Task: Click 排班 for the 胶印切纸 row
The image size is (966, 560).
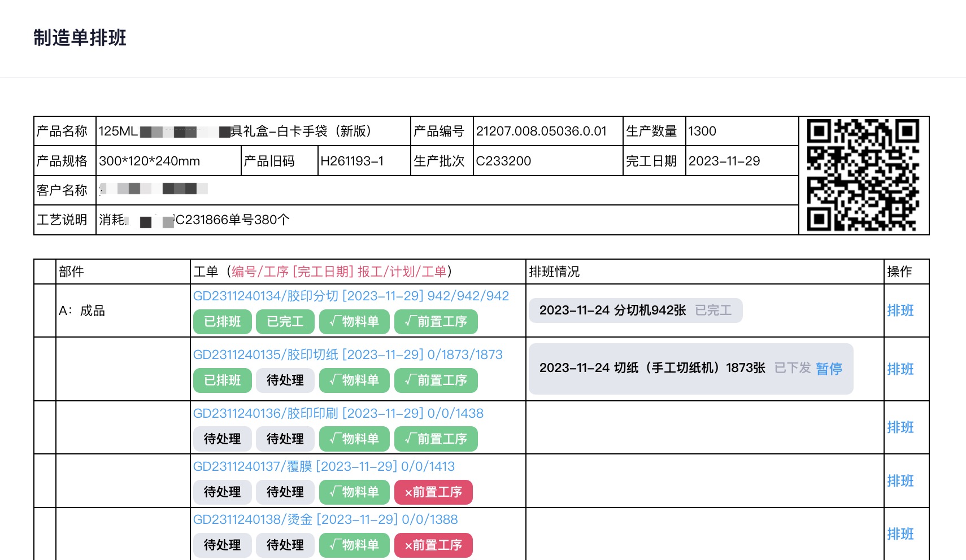Action: point(900,369)
